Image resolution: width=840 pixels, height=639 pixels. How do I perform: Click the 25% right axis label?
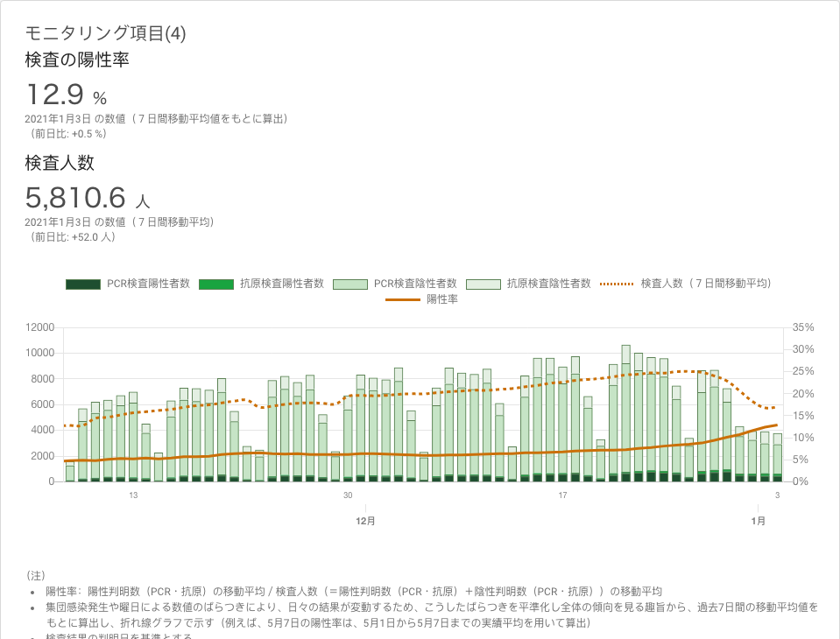point(803,371)
